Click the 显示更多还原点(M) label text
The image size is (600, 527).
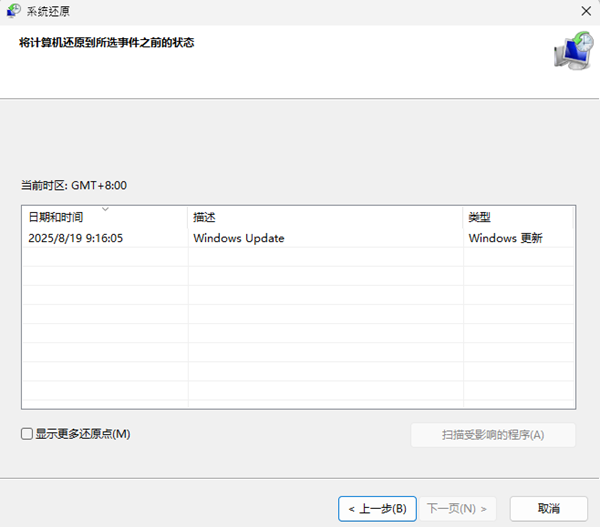click(x=83, y=434)
